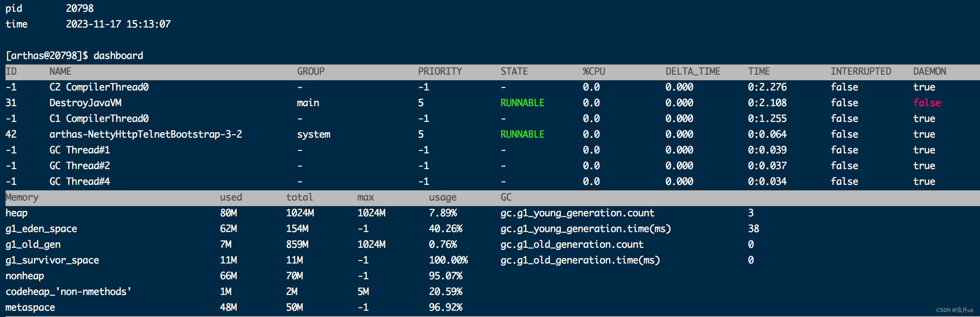Click thread ID 31
The height and width of the screenshot is (317, 980).
(11, 103)
